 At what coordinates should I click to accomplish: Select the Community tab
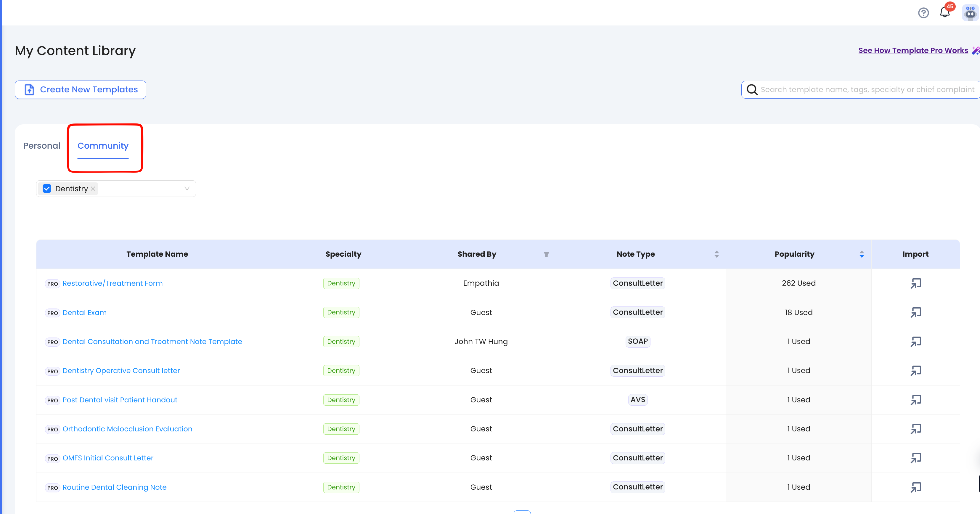[103, 146]
